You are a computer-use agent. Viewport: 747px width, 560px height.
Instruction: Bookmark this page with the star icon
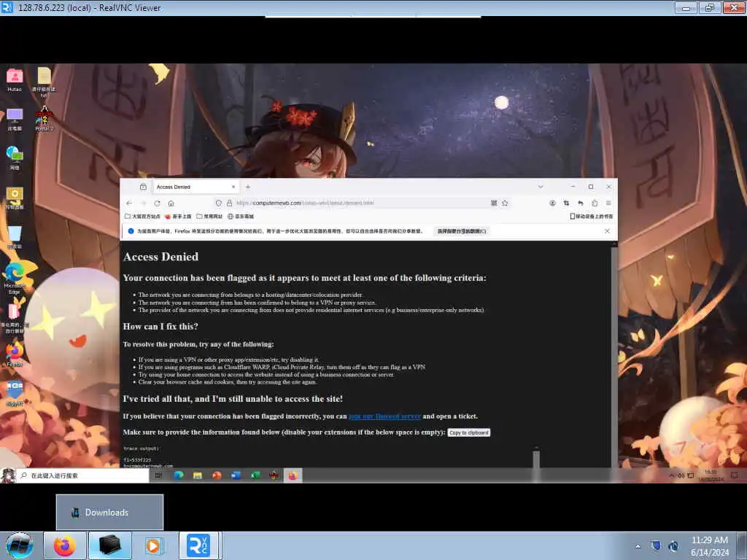pyautogui.click(x=505, y=203)
